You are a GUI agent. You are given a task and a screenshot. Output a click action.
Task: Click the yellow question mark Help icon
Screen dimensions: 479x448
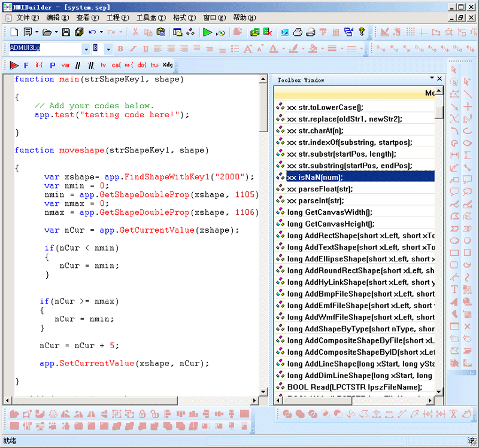tap(362, 32)
